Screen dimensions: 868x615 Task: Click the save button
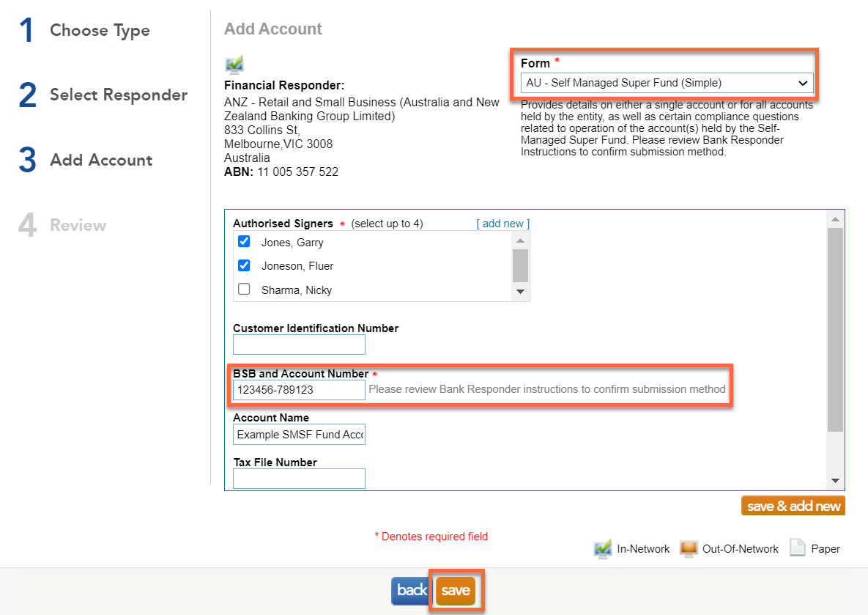456,591
